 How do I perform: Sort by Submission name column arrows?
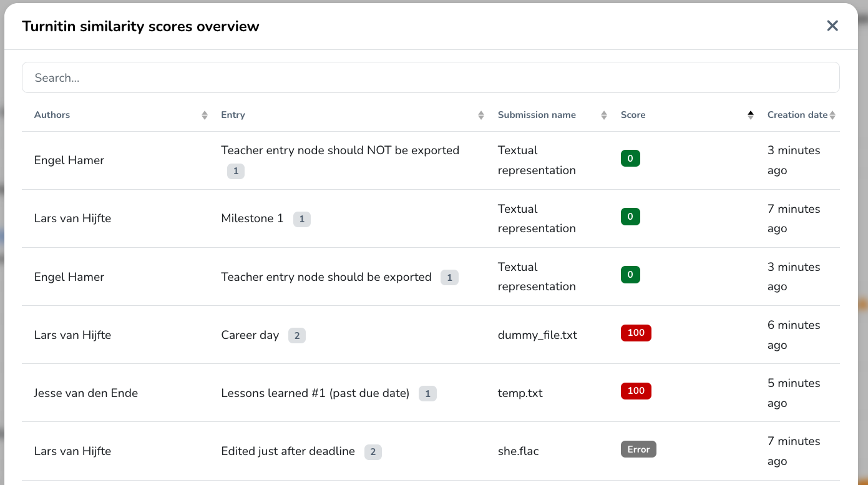[604, 115]
